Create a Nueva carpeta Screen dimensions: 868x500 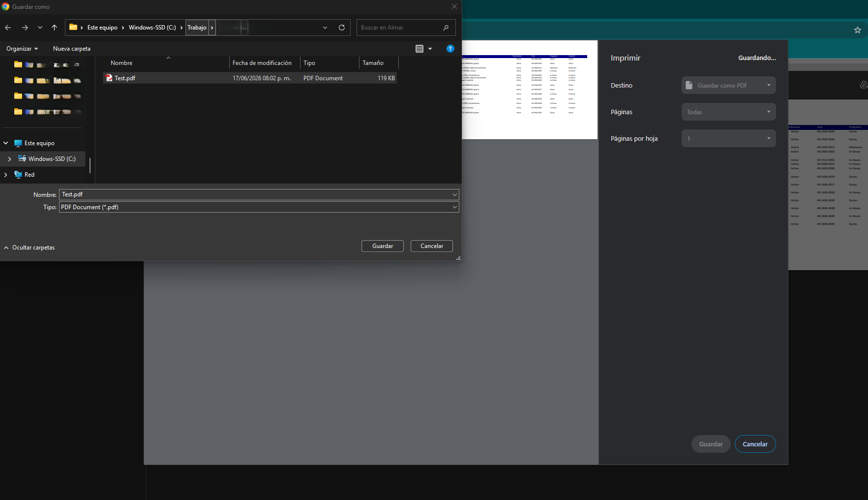click(72, 49)
